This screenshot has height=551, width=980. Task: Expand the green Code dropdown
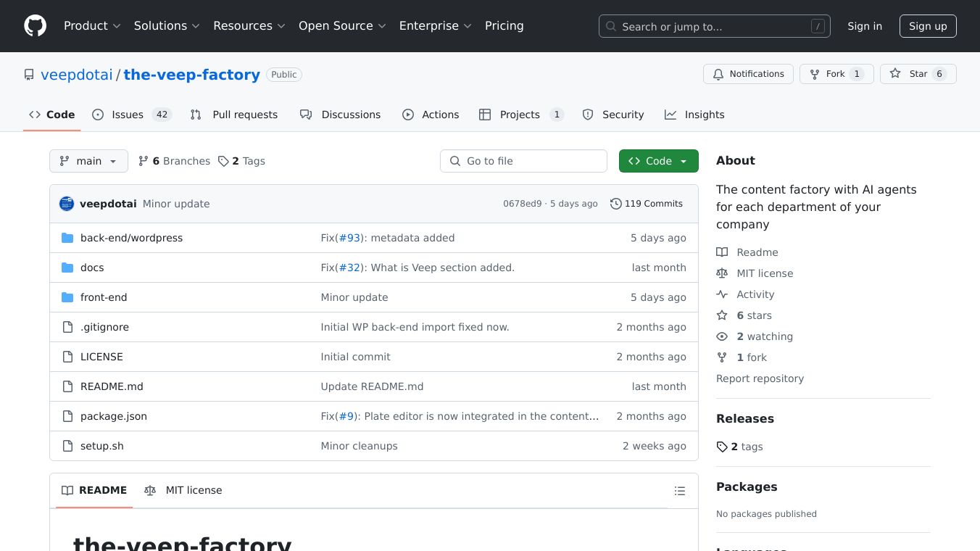click(x=658, y=161)
